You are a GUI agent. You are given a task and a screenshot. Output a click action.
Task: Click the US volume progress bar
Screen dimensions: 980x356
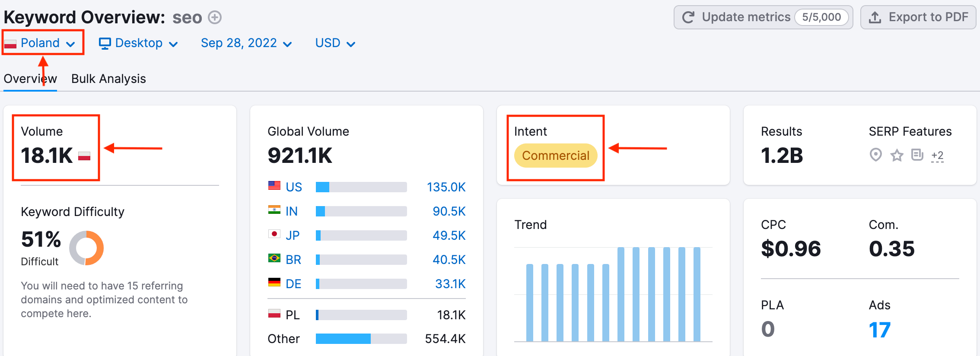tap(361, 187)
